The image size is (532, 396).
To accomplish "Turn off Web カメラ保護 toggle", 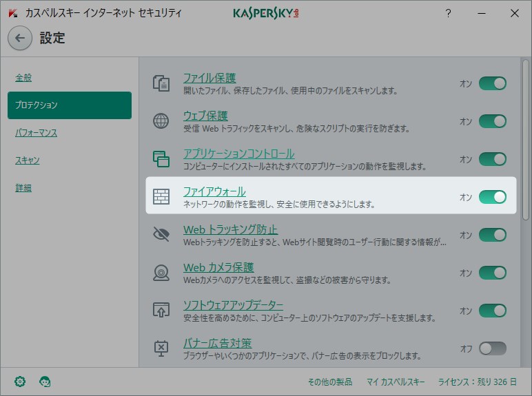I will [x=493, y=273].
